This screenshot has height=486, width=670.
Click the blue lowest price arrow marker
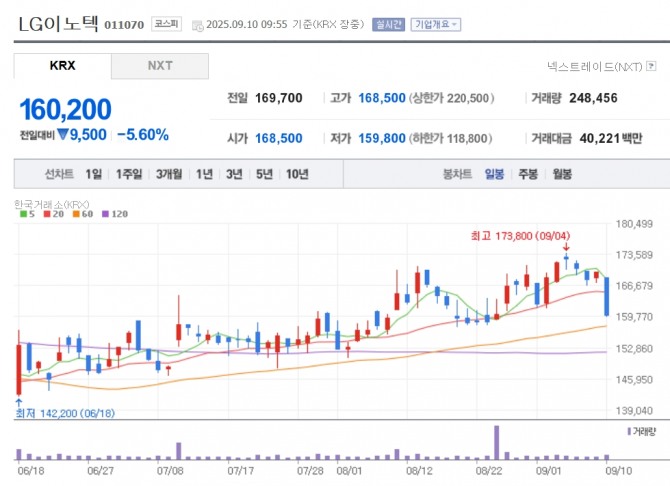click(x=18, y=400)
